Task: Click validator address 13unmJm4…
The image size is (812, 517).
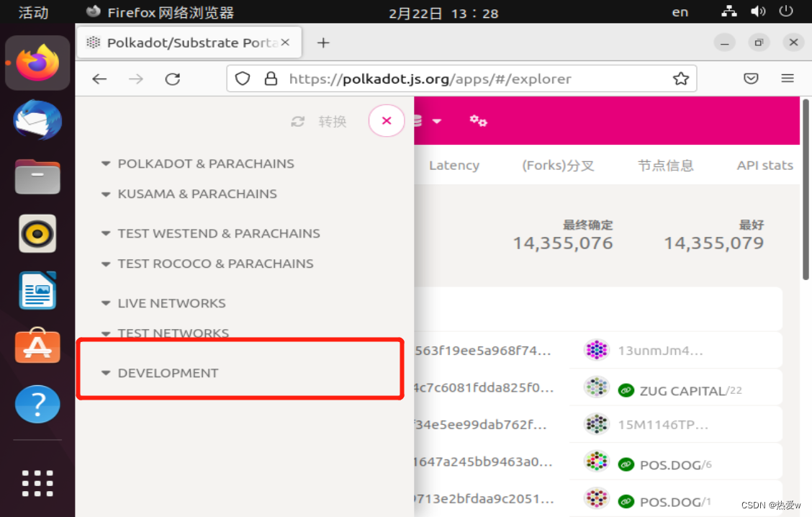Action: coord(660,351)
